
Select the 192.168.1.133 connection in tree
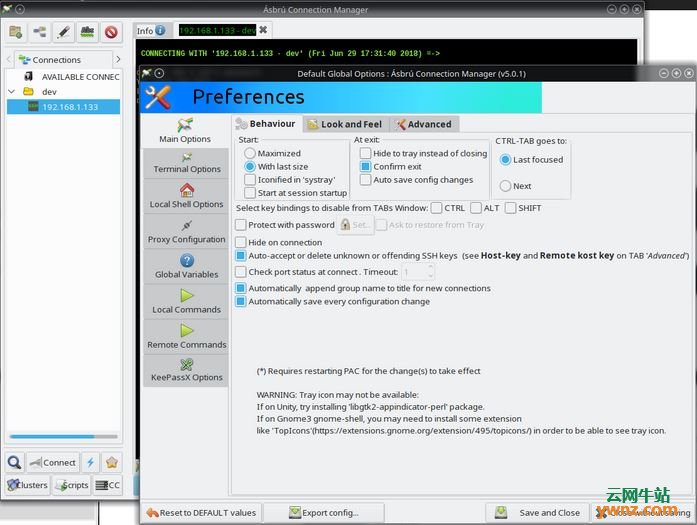(x=64, y=107)
